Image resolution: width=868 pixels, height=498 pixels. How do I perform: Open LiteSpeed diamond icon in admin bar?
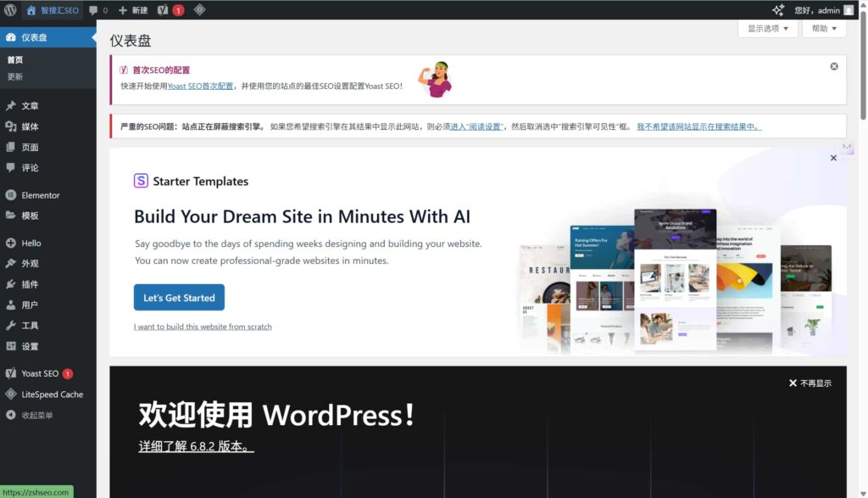click(x=200, y=9)
